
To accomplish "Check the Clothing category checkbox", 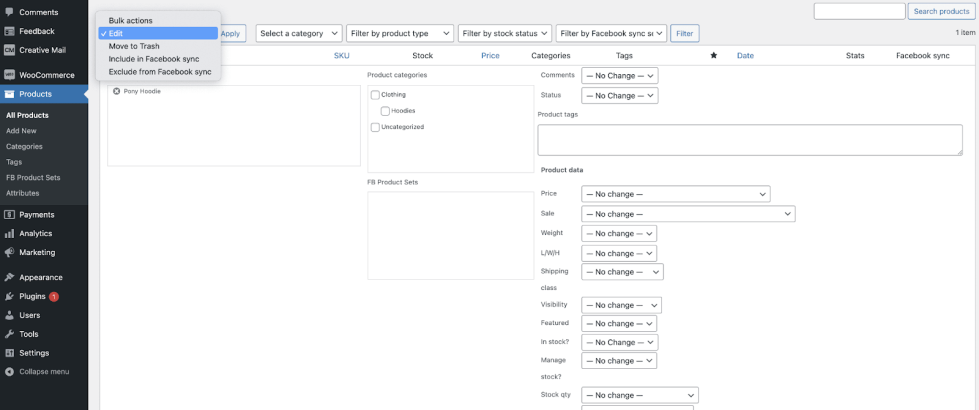I will pos(375,95).
